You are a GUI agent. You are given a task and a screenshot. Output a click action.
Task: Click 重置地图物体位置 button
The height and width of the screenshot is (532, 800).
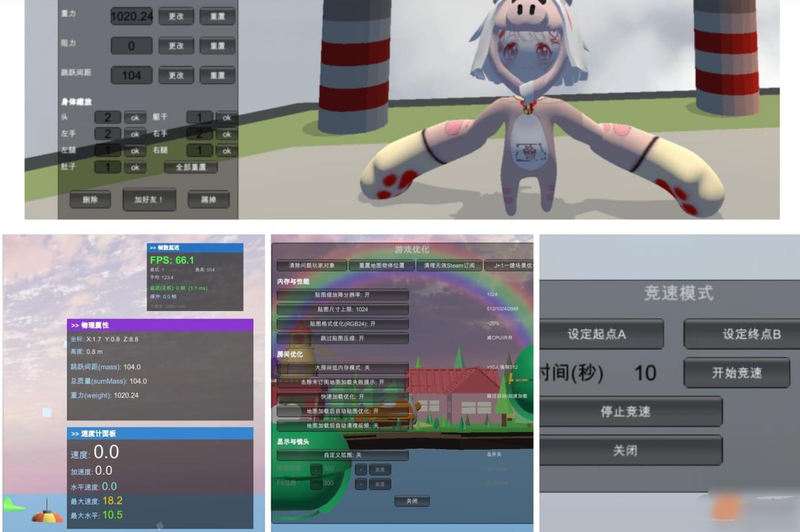pyautogui.click(x=381, y=265)
